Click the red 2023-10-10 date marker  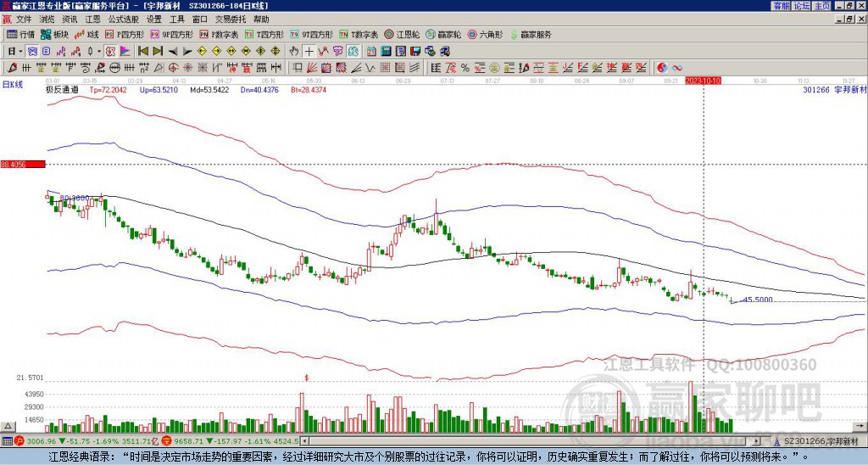point(703,81)
